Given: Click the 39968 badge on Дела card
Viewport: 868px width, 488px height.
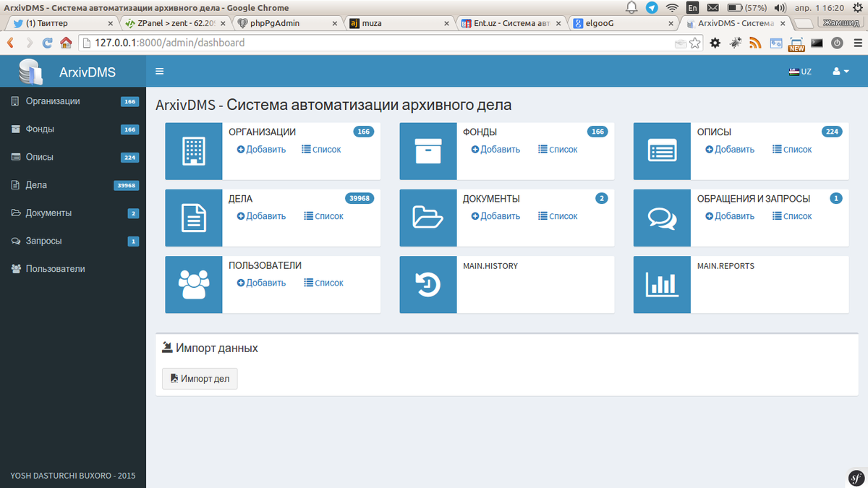Looking at the screenshot, I should tap(359, 198).
